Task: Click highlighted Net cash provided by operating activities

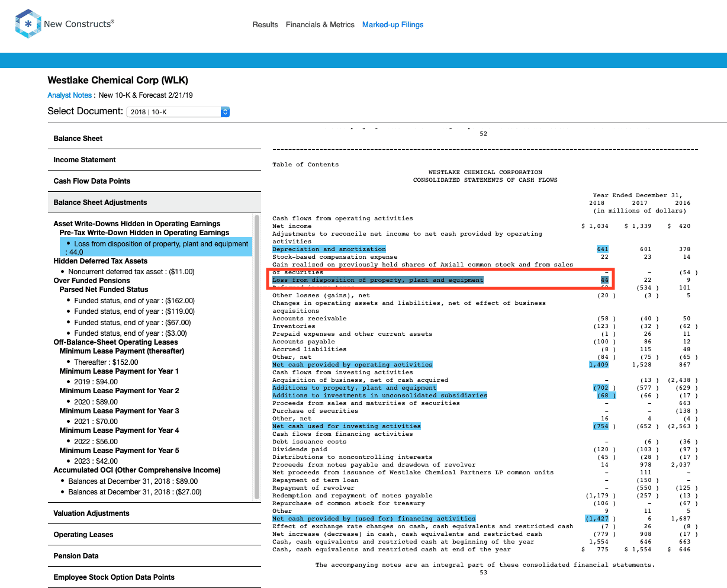Action: pos(352,365)
